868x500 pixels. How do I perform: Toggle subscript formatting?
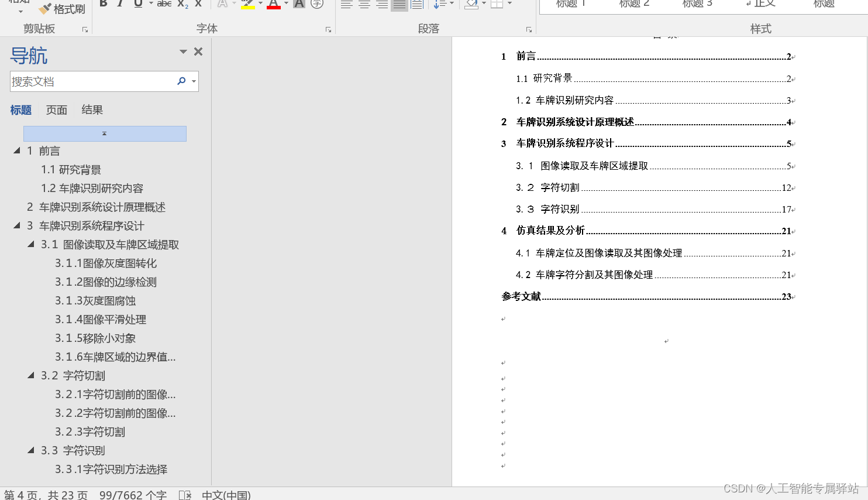(182, 4)
